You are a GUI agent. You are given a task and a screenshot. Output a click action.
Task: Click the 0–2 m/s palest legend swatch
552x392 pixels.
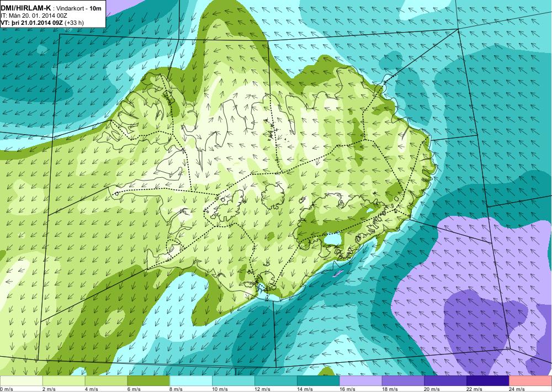click(x=21, y=381)
